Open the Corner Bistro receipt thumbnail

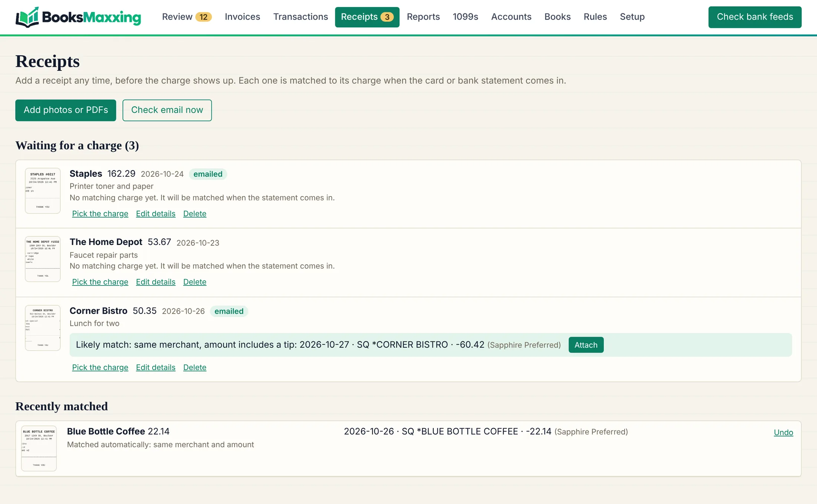coord(43,328)
